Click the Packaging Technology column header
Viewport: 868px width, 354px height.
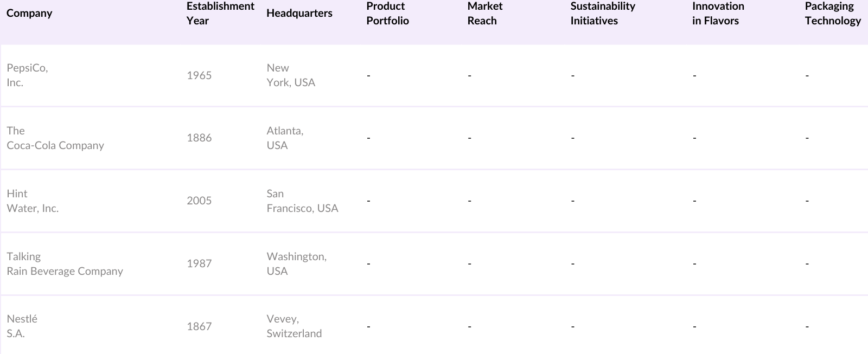pyautogui.click(x=832, y=13)
